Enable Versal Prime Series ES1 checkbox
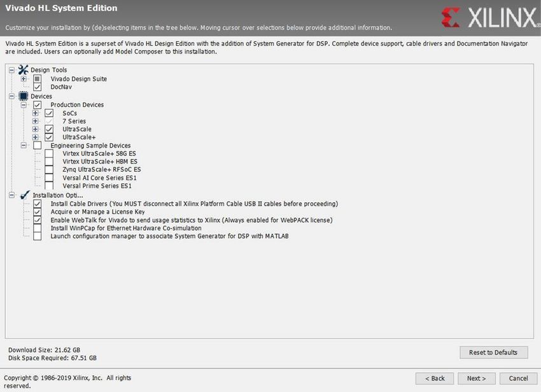Image resolution: width=541 pixels, height=392 pixels. [49, 186]
